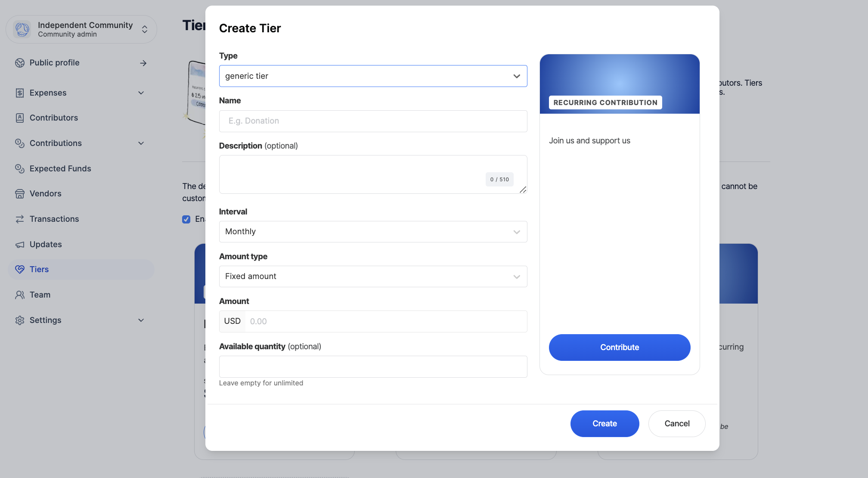Click the Name input field
Screen dimensions: 868x478
[373, 121]
